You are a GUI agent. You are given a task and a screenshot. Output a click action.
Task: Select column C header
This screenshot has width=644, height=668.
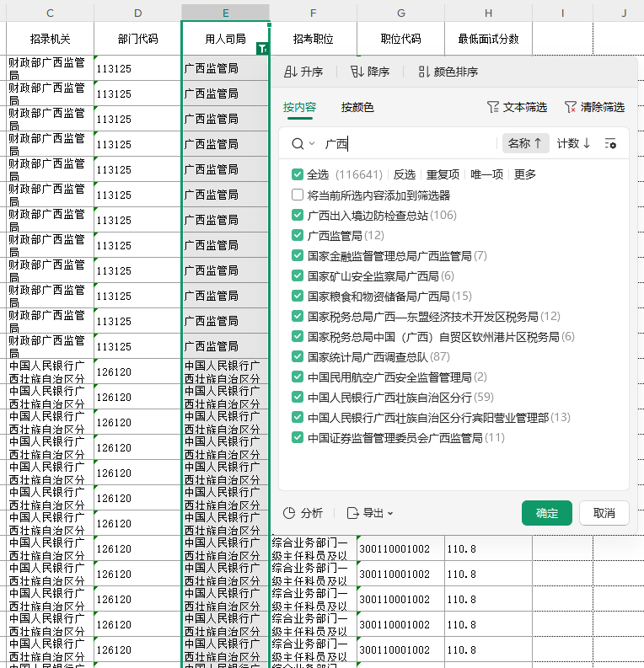coord(50,13)
